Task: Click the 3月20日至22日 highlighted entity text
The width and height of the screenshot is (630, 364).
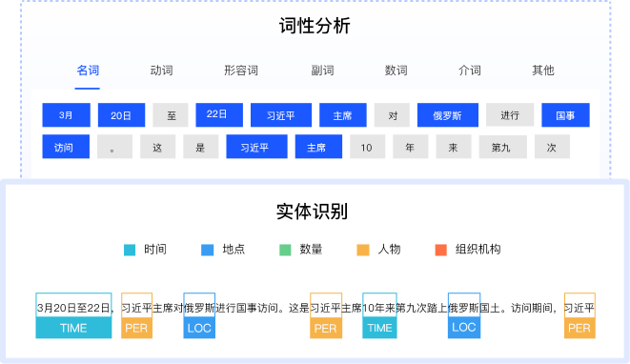Action: (73, 308)
